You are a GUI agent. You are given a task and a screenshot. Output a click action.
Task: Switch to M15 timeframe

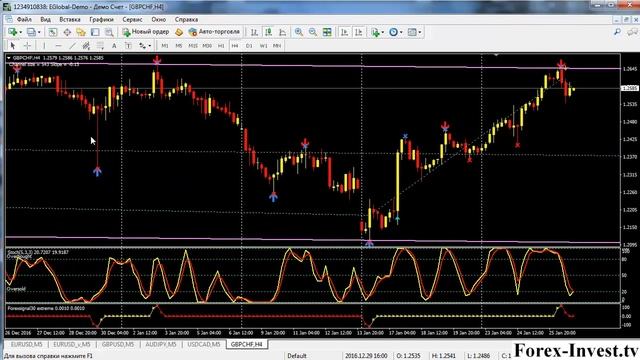[193, 46]
